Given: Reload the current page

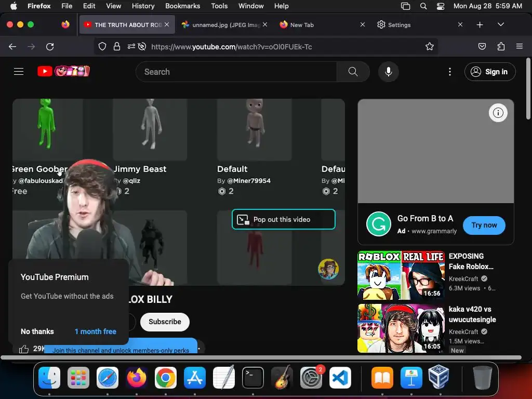Looking at the screenshot, I should point(50,46).
